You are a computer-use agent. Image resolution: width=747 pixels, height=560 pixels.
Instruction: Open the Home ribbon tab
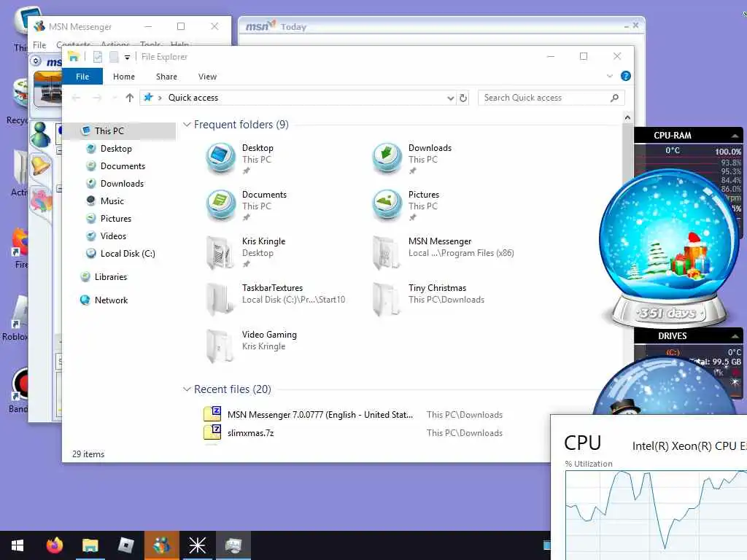click(124, 77)
